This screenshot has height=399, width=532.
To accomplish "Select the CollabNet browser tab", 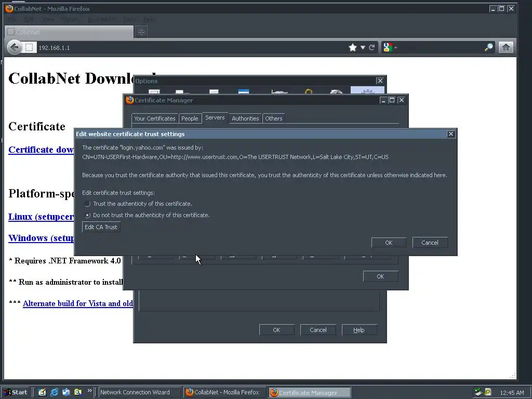I will (x=69, y=32).
